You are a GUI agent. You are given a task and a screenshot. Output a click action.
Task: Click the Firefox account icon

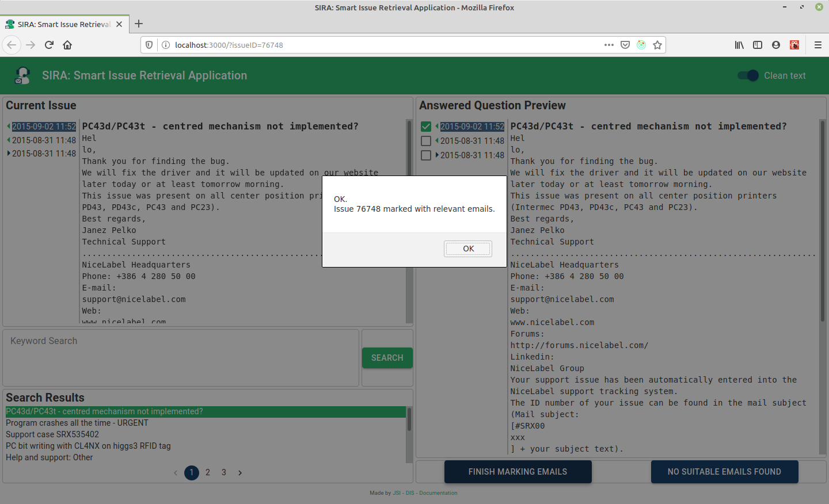pos(776,45)
